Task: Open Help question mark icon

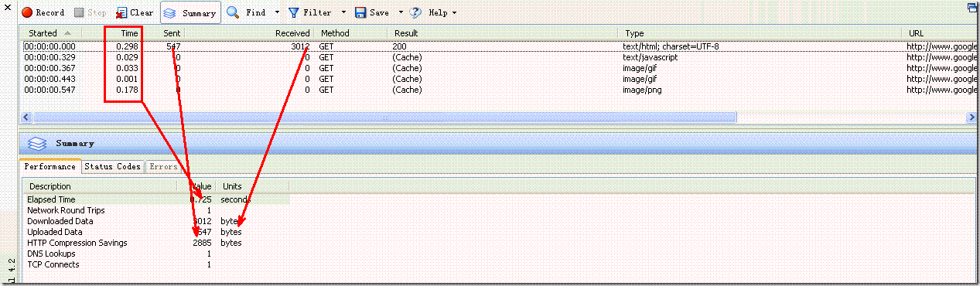Action: coord(416,13)
